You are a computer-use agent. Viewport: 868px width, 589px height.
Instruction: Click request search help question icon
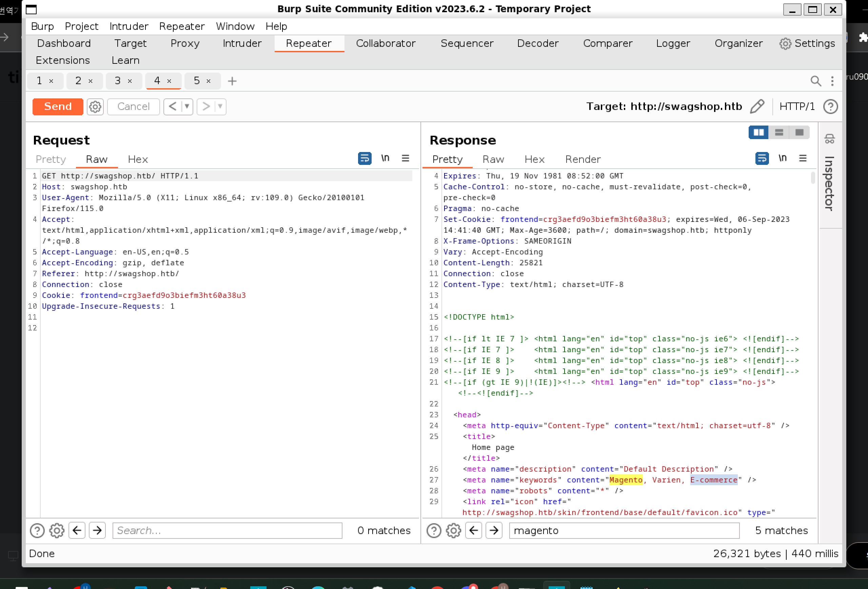[37, 530]
